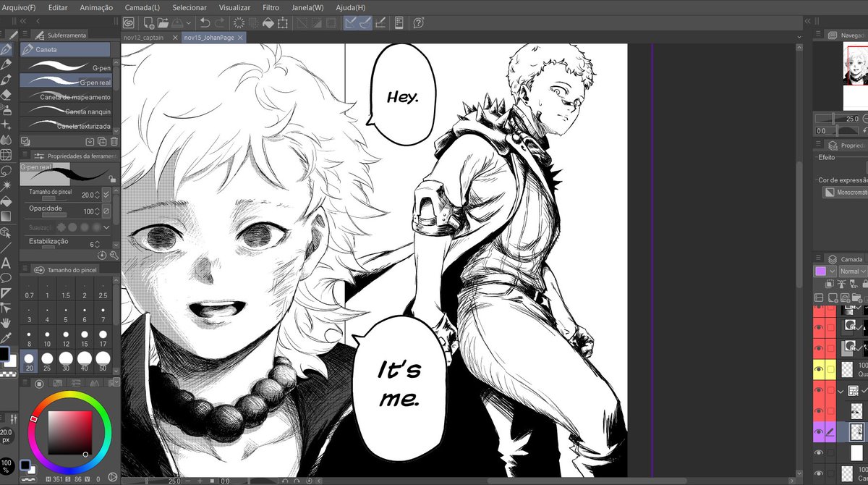The image size is (868, 485).
Task: Click the Undo arrow in the top toolbar
Action: 205,22
